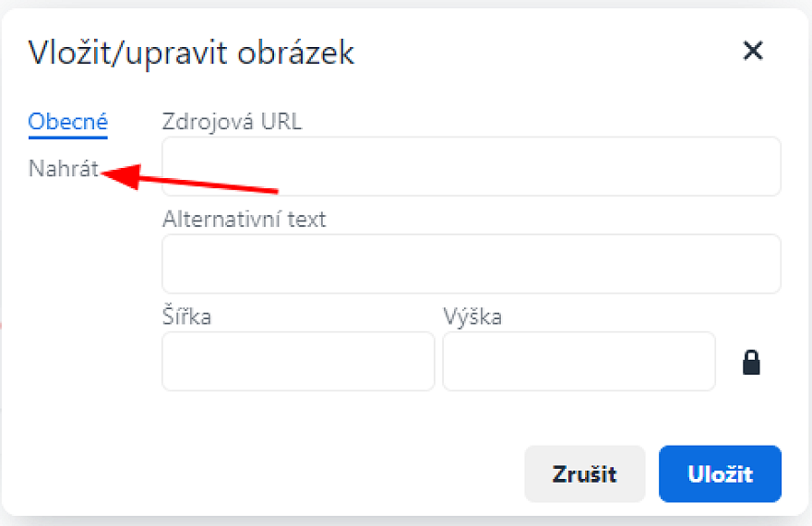This screenshot has width=812, height=526.
Task: Select the Výška input box
Action: 579,362
